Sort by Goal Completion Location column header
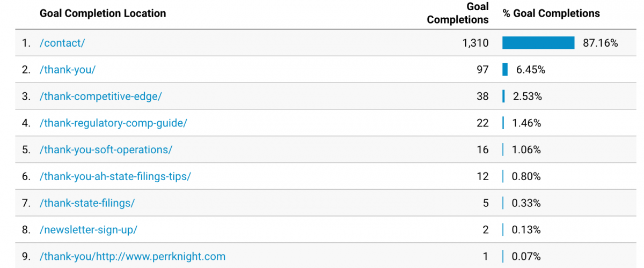The width and height of the screenshot is (644, 268). pos(103,13)
